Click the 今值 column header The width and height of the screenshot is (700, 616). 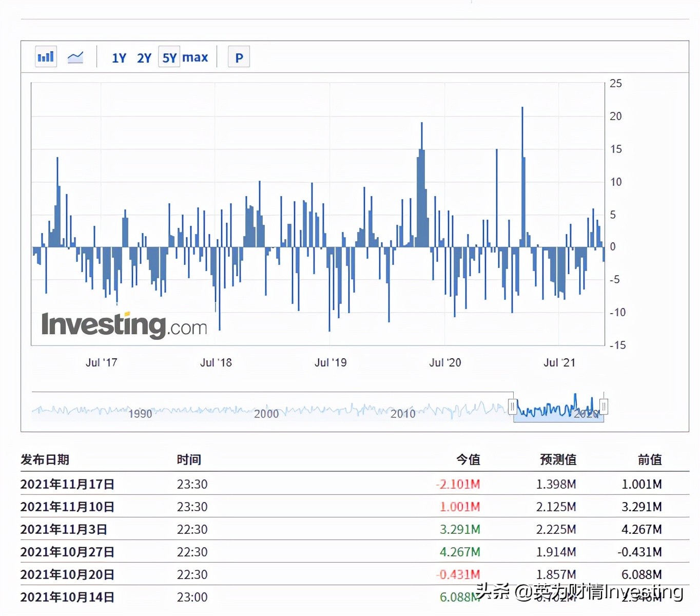[468, 459]
